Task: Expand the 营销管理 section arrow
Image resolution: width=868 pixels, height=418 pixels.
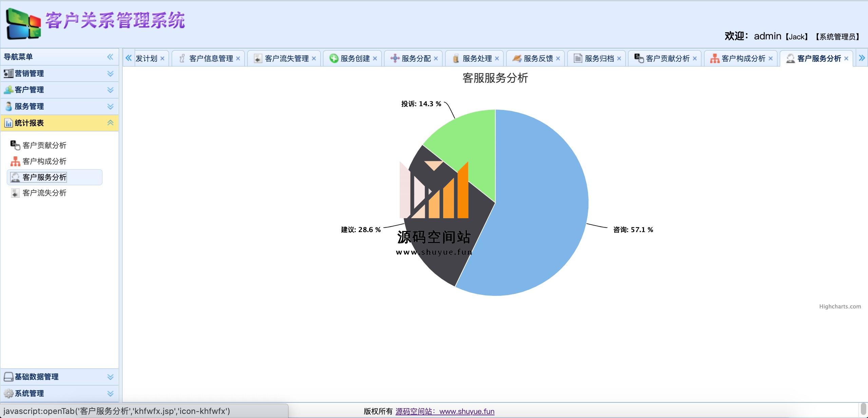Action: point(110,74)
